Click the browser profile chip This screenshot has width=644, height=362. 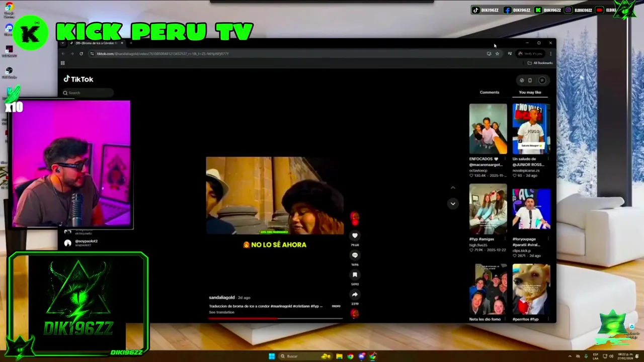click(530, 54)
